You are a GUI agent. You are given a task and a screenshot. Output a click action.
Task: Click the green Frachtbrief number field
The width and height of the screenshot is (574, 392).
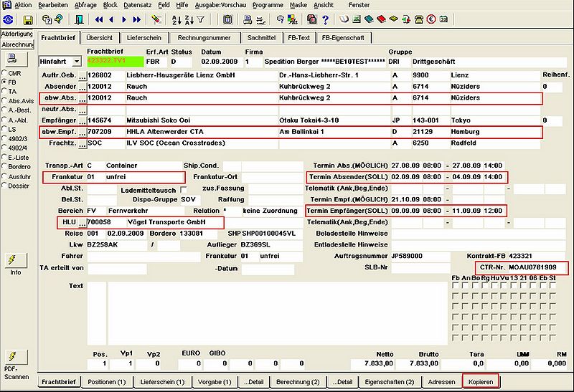pos(116,62)
